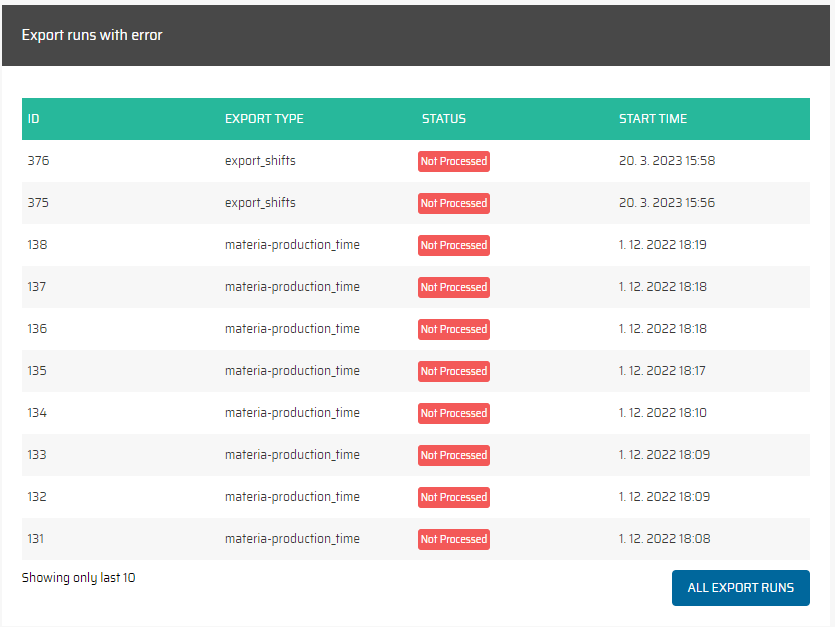This screenshot has height=627, width=835.
Task: Click start time 20. 3. 2023 15:58
Action: pos(666,161)
